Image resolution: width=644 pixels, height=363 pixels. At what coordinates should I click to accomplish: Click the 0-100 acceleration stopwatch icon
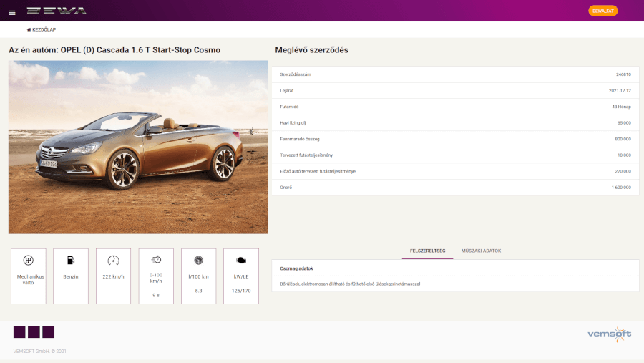coord(156,259)
